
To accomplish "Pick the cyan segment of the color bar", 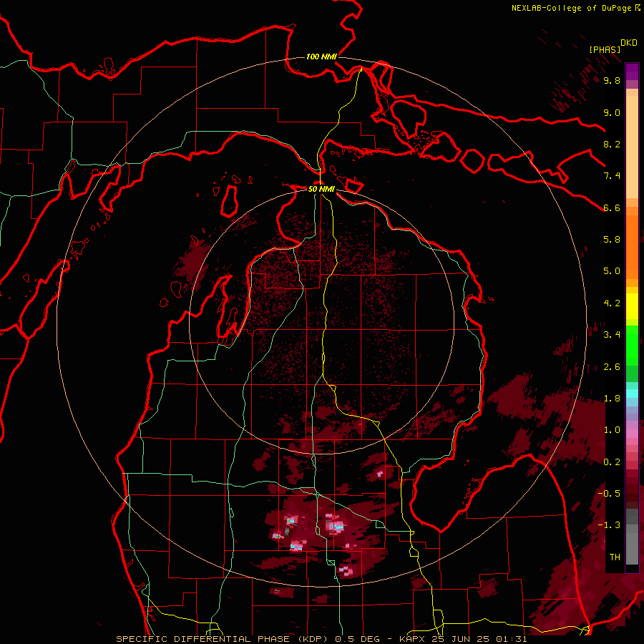I will (632, 394).
